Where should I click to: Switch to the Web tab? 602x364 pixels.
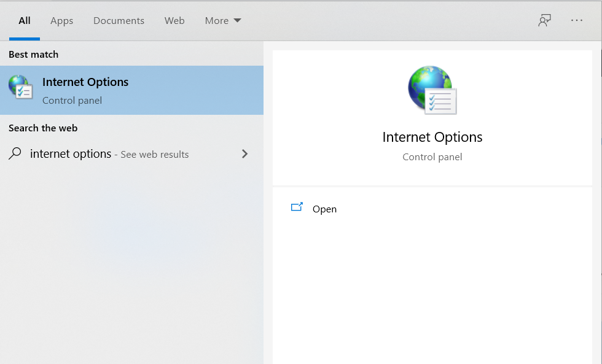click(174, 21)
